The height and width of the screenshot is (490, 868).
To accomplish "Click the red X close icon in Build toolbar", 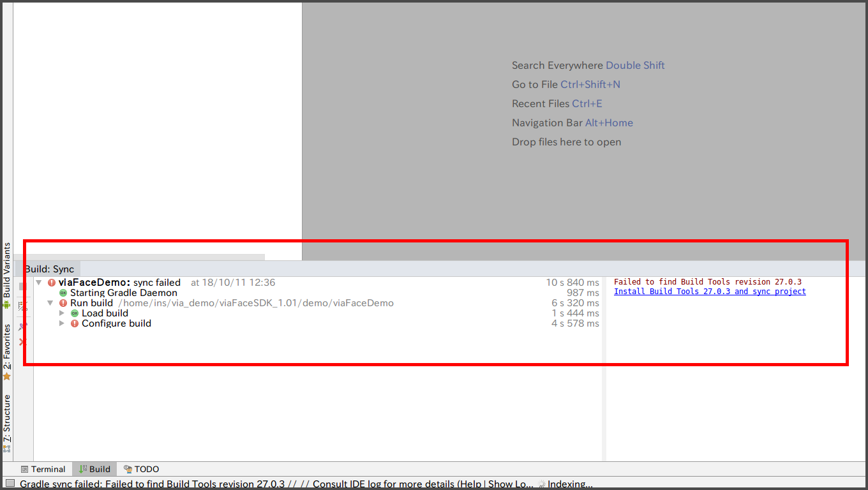I will (24, 343).
